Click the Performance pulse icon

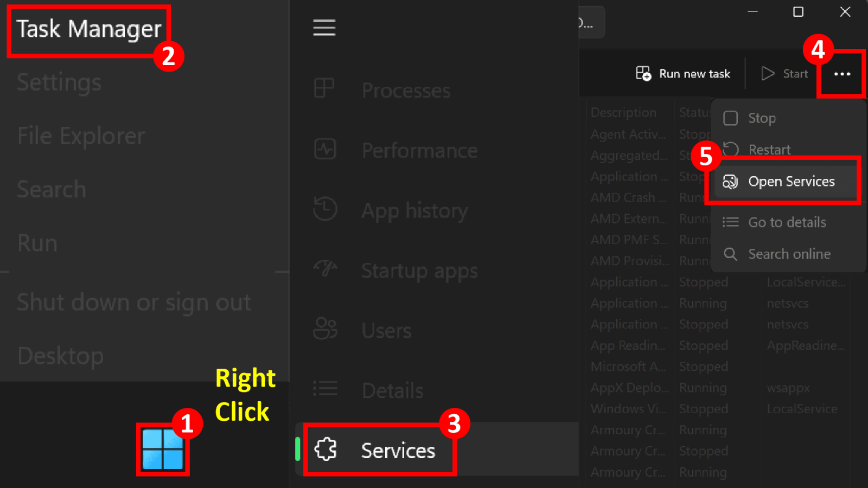[325, 149]
